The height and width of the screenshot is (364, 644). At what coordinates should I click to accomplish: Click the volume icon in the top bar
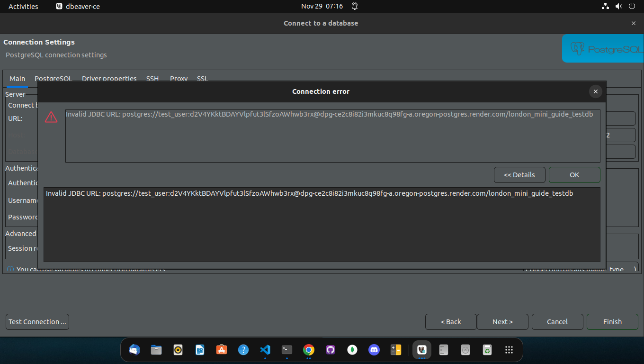pos(619,6)
